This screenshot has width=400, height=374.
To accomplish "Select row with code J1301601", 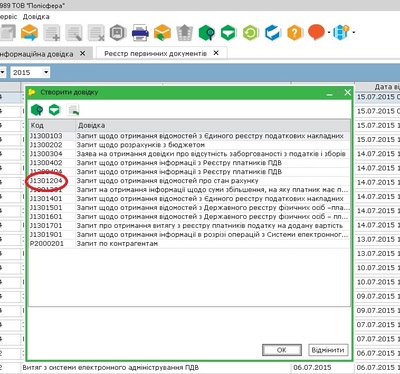I will click(x=189, y=217).
